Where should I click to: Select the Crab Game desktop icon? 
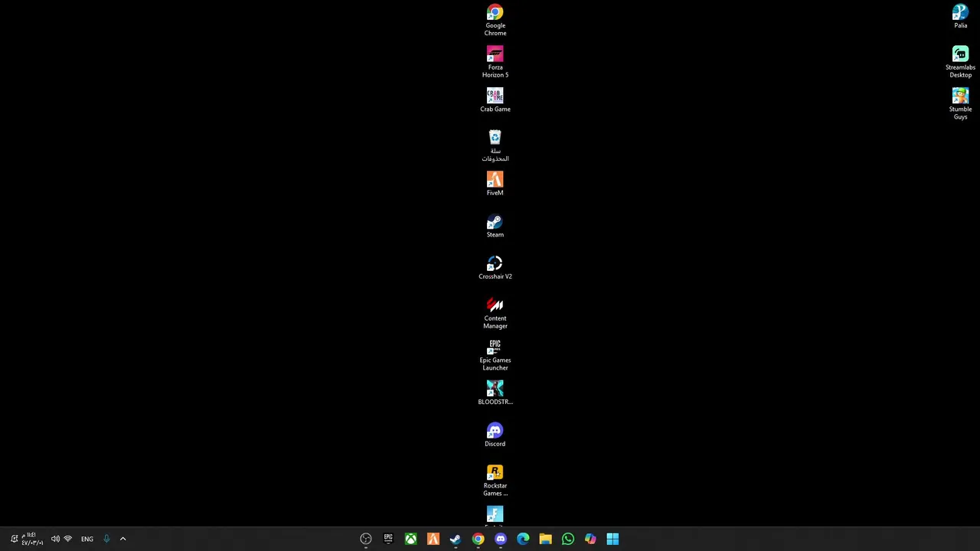[x=495, y=100]
